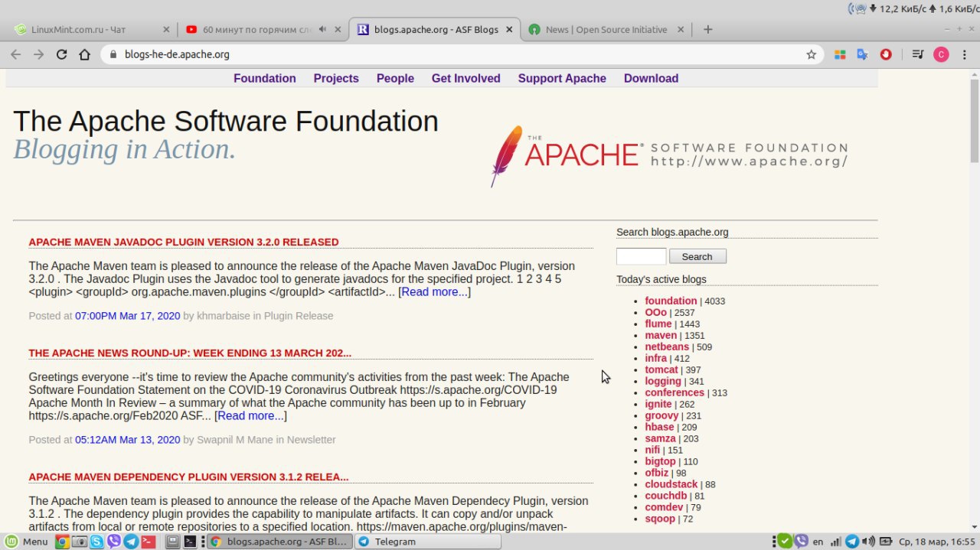
Task: Open the browser home page
Action: point(86,54)
